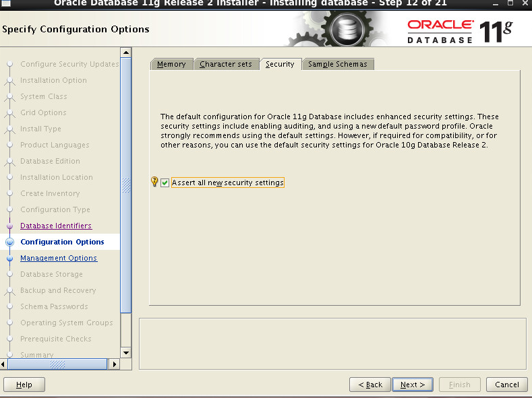The width and height of the screenshot is (532, 398).
Task: Open the Database Identifiers step link
Action: point(56,226)
